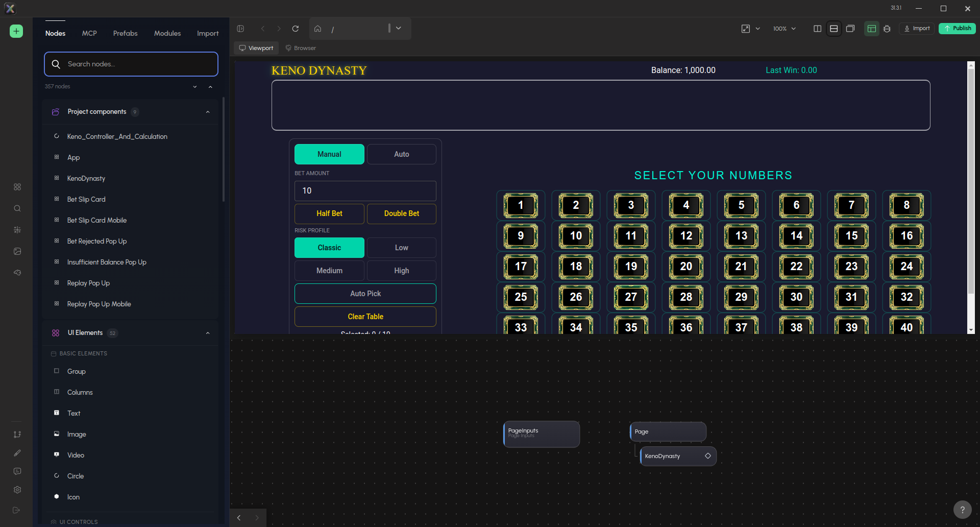
Task: Click the debug bug icon in toolbar
Action: coord(887,29)
